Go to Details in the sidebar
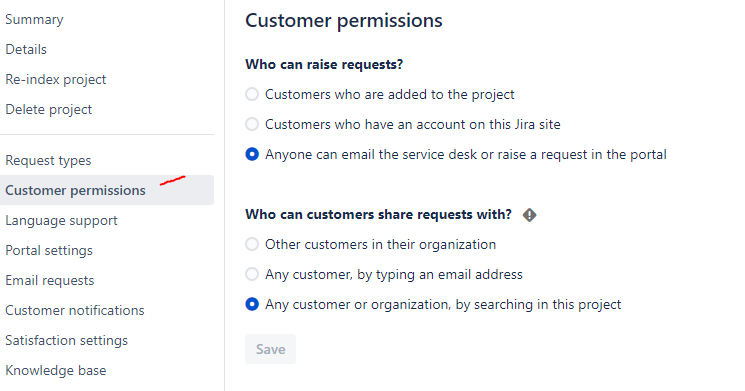 click(26, 49)
